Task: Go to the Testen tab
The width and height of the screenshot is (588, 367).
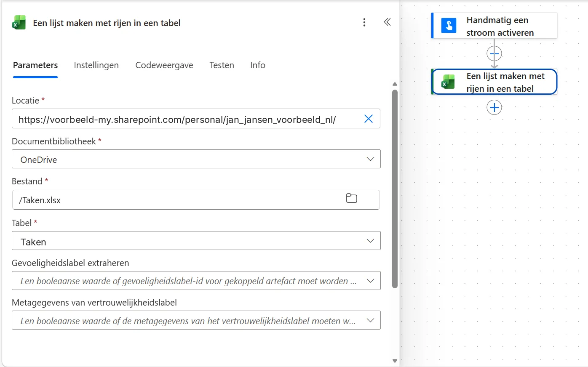Action: pos(222,65)
